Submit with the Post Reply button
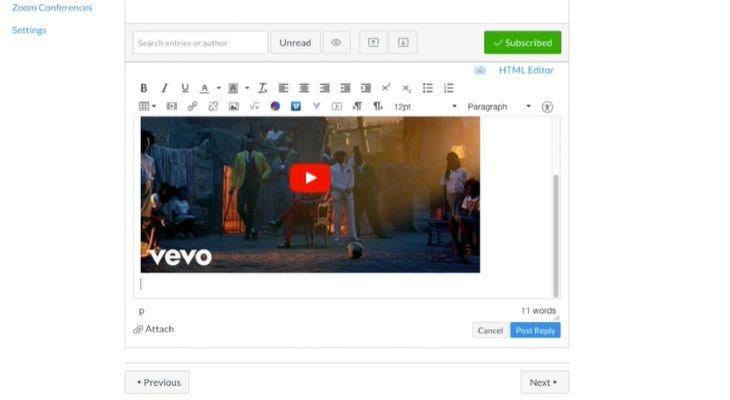Image resolution: width=730 pixels, height=400 pixels. (x=535, y=330)
